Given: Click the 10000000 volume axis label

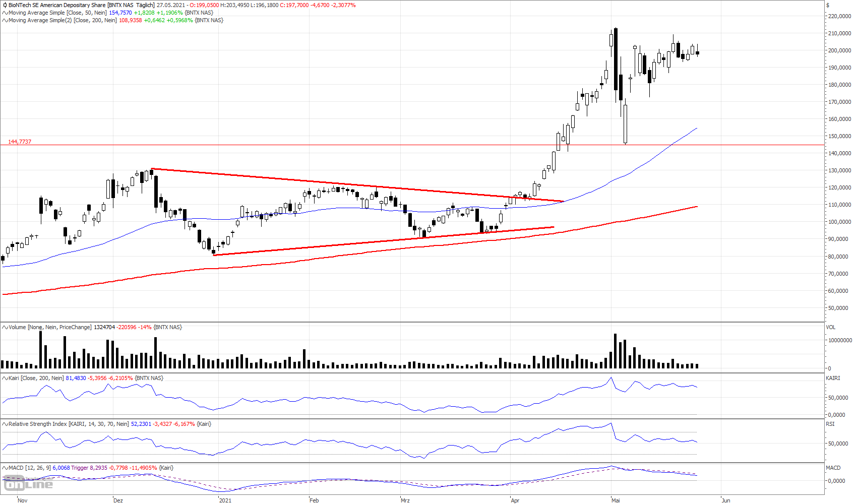Looking at the screenshot, I should pos(840,340).
